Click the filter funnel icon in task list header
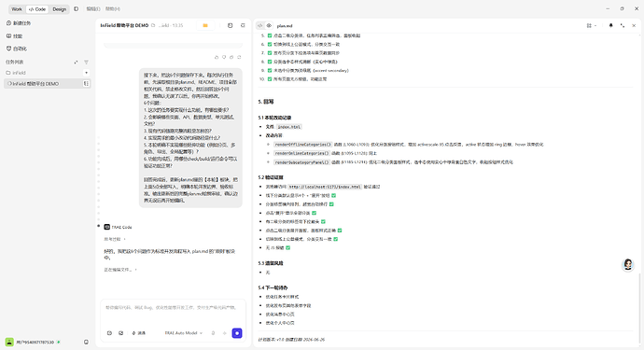This screenshot has width=644, height=350. (86, 62)
